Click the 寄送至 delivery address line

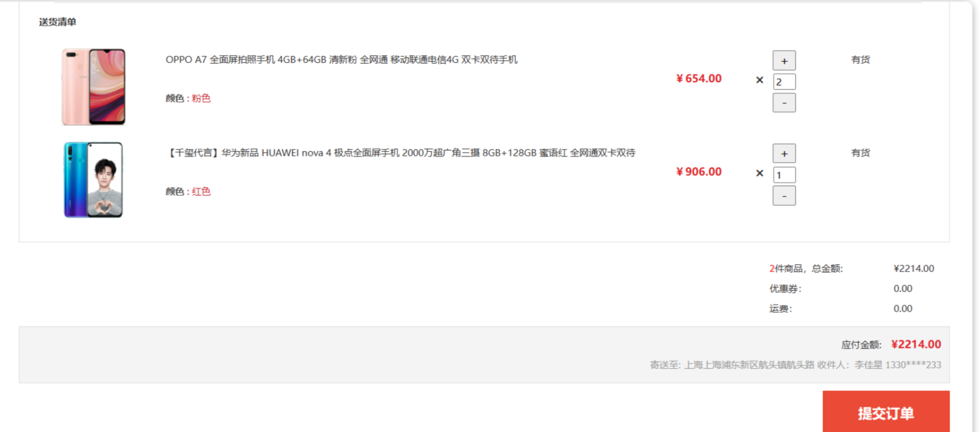coord(796,365)
